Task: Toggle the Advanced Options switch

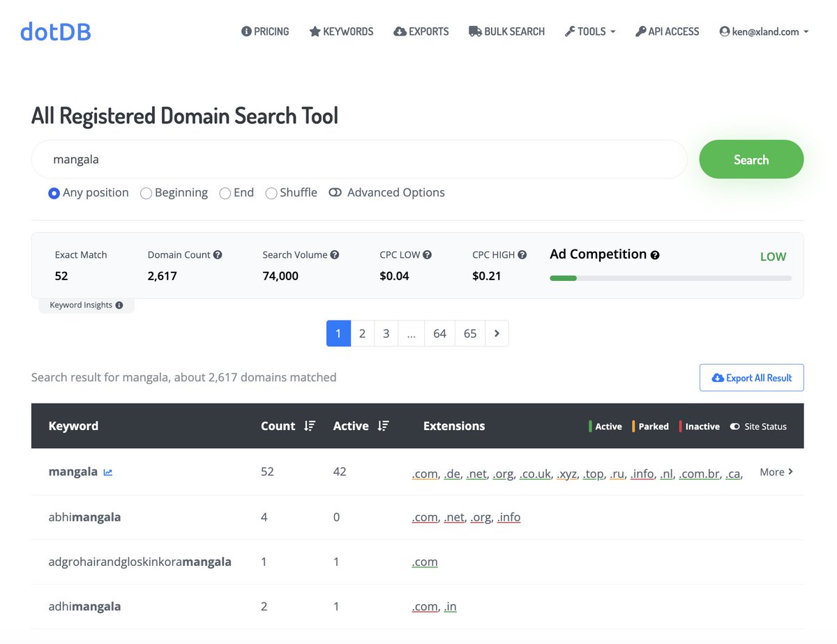Action: click(x=335, y=192)
